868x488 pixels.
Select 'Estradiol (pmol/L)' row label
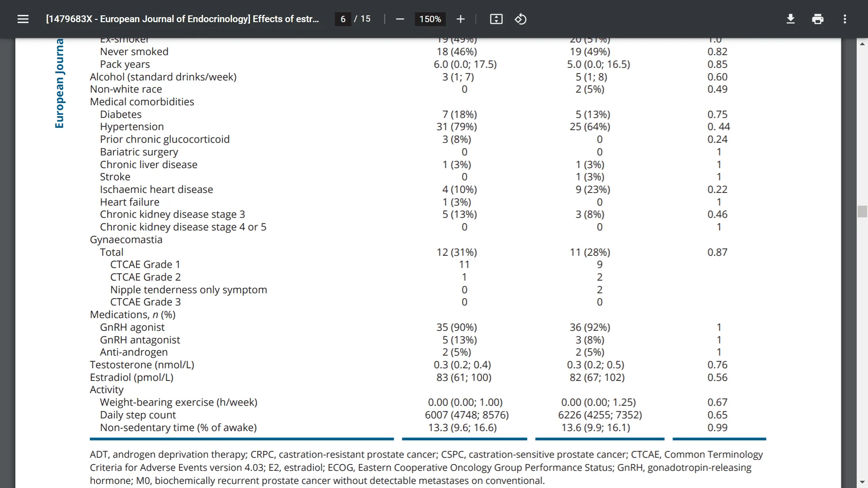[x=132, y=377]
